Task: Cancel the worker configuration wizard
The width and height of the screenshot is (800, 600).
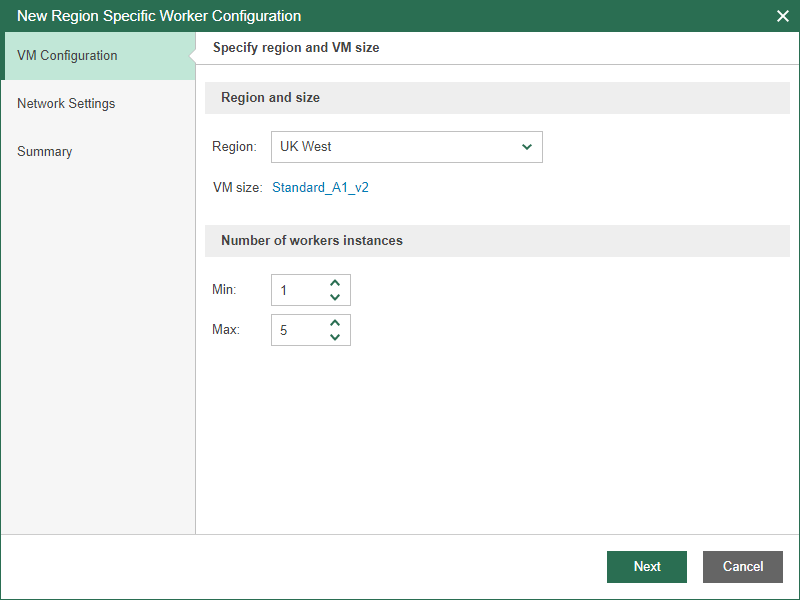Action: point(742,566)
